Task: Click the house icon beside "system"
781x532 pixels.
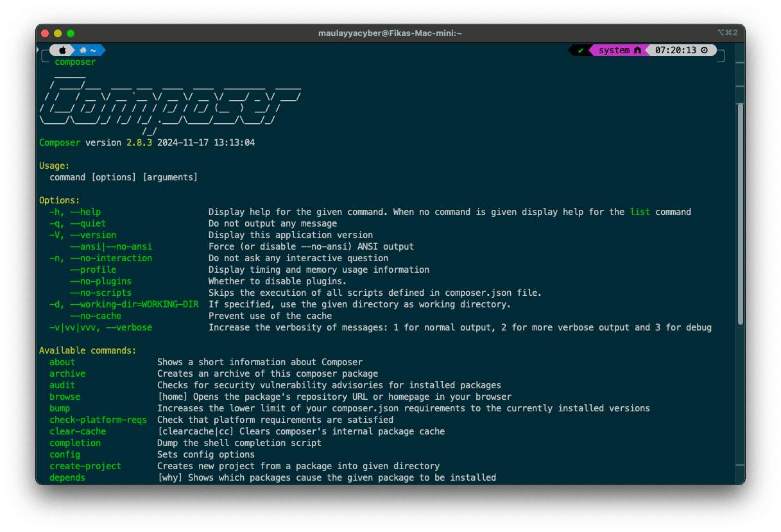Action: click(x=637, y=50)
